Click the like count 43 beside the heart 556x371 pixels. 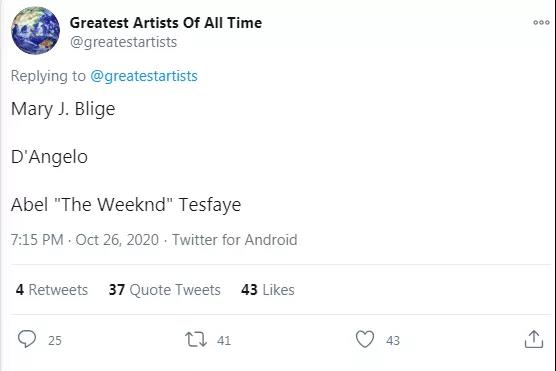[393, 340]
